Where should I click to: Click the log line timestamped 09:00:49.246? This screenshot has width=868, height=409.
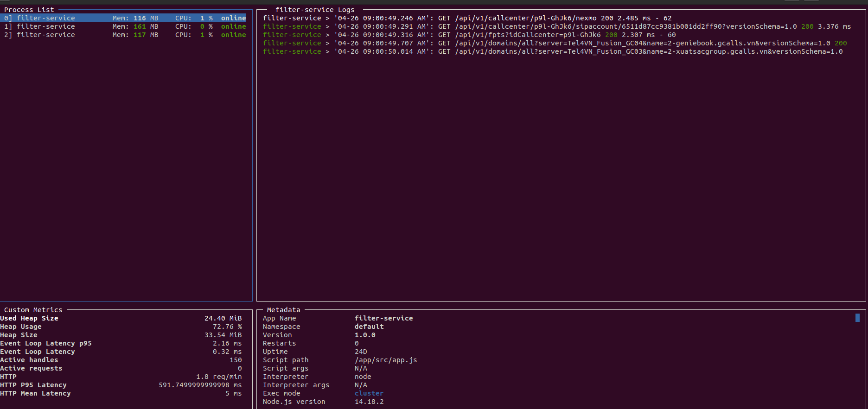(467, 18)
